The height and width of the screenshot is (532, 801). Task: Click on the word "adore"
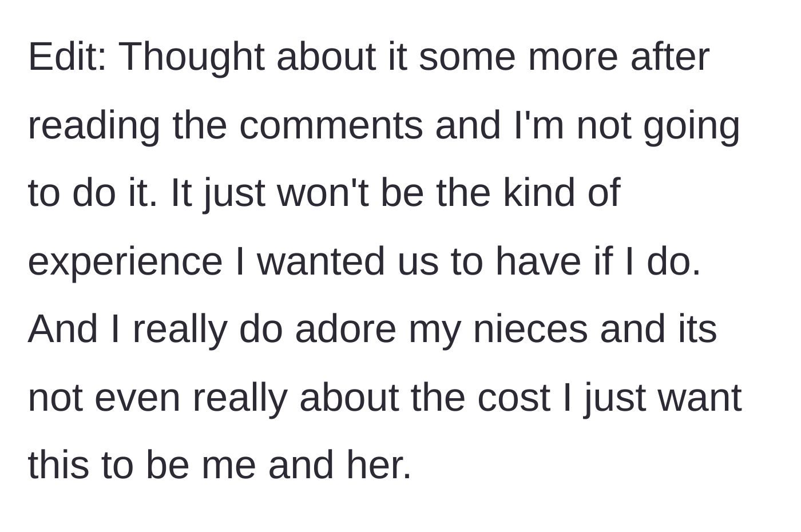(x=346, y=329)
